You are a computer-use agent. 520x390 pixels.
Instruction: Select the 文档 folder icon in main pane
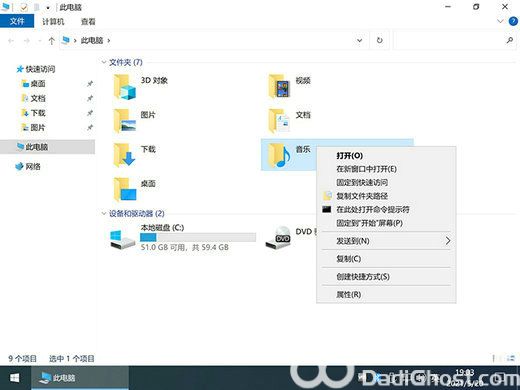pyautogui.click(x=280, y=121)
